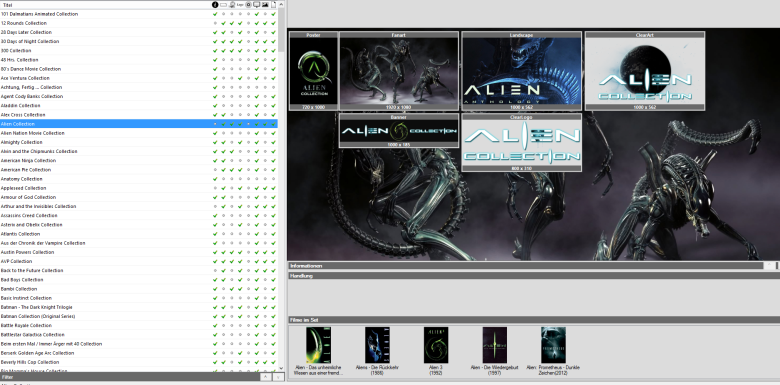Open the Banner image thumbnail

pyautogui.click(x=399, y=131)
